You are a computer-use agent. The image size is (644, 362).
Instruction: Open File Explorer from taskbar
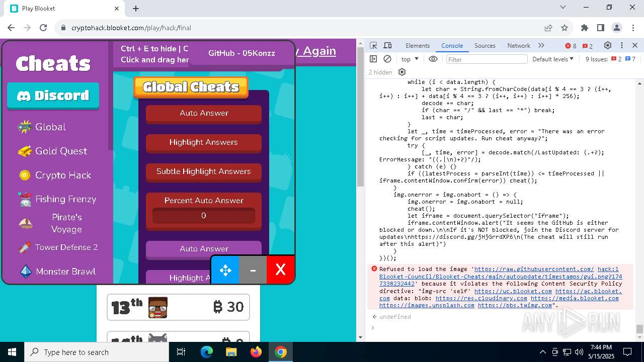(231, 352)
